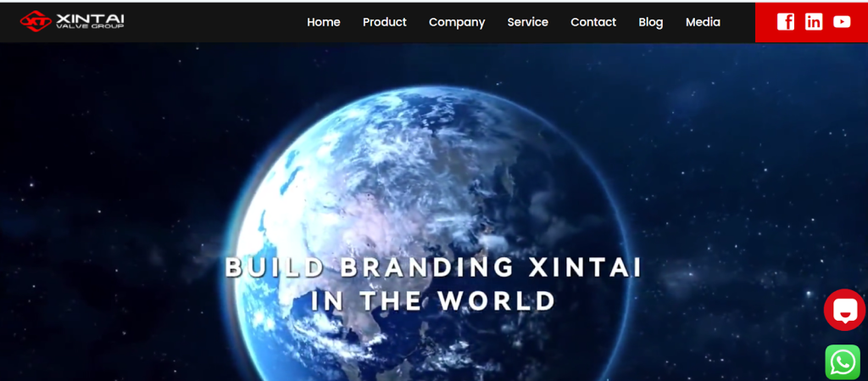
Task: Click the XINTAI Valve Group logo text
Action: point(90,21)
